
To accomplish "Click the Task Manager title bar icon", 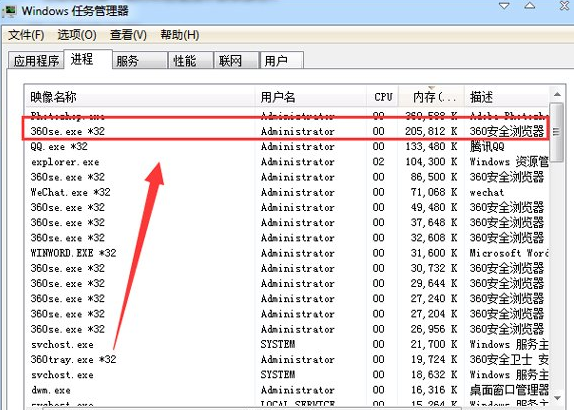I will coord(9,11).
